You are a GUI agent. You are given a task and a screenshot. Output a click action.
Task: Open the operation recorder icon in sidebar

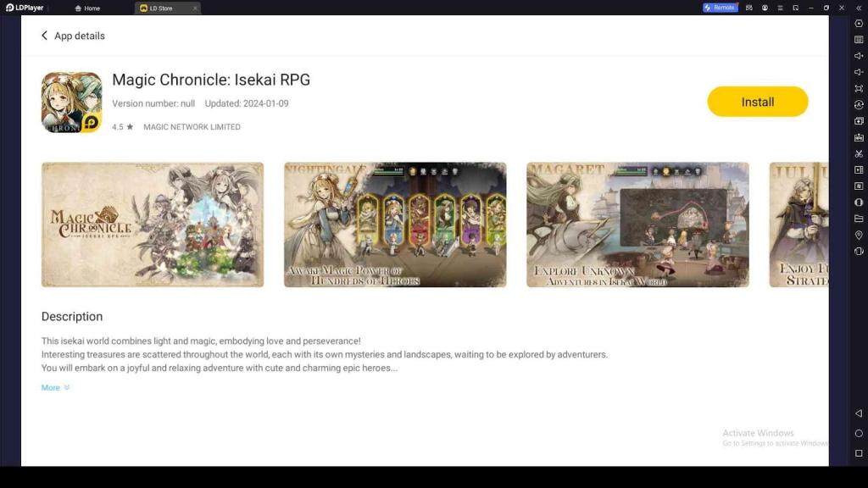pos(859,104)
